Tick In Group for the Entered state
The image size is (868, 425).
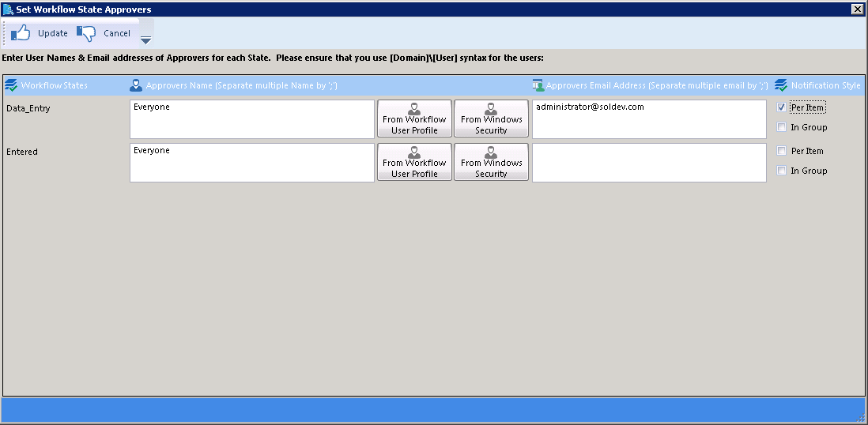[781, 171]
